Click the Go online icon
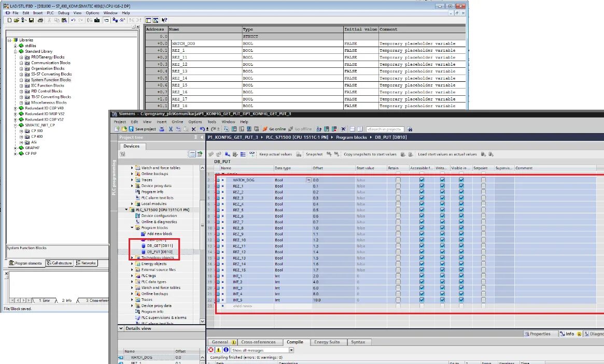Screen dimensions: 604x364 [265, 129]
